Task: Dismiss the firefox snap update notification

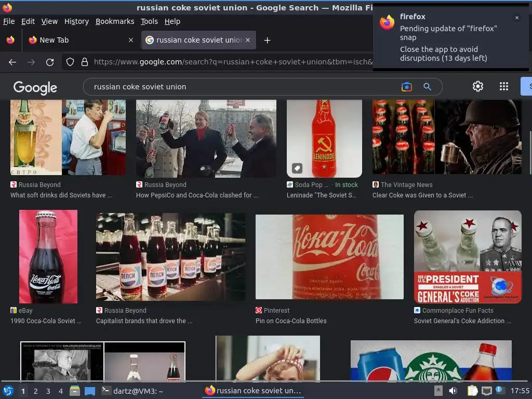Action: (517, 18)
